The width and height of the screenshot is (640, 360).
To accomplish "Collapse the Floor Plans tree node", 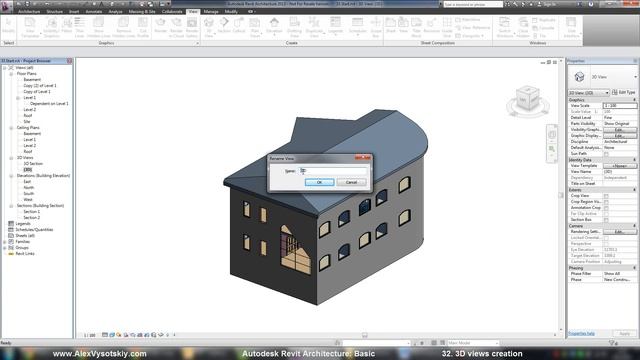I will click(x=11, y=74).
